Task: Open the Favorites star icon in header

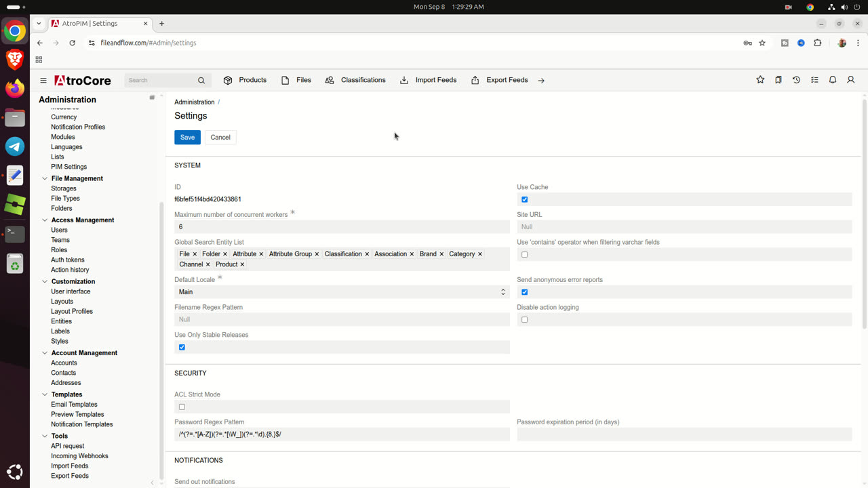Action: pyautogui.click(x=760, y=80)
